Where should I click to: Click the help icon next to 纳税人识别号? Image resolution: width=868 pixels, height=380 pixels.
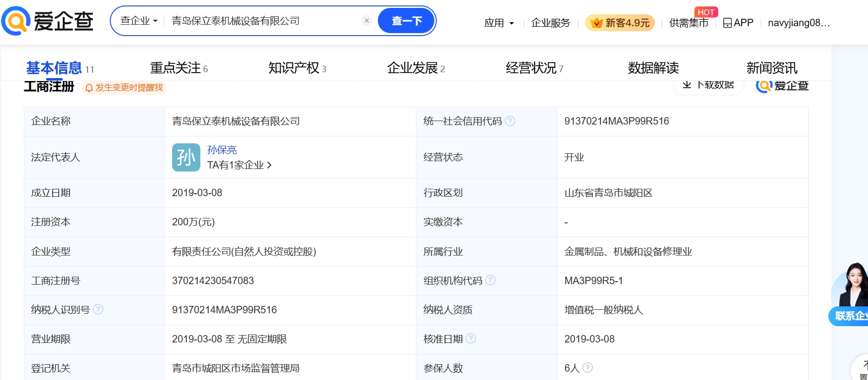click(x=98, y=310)
